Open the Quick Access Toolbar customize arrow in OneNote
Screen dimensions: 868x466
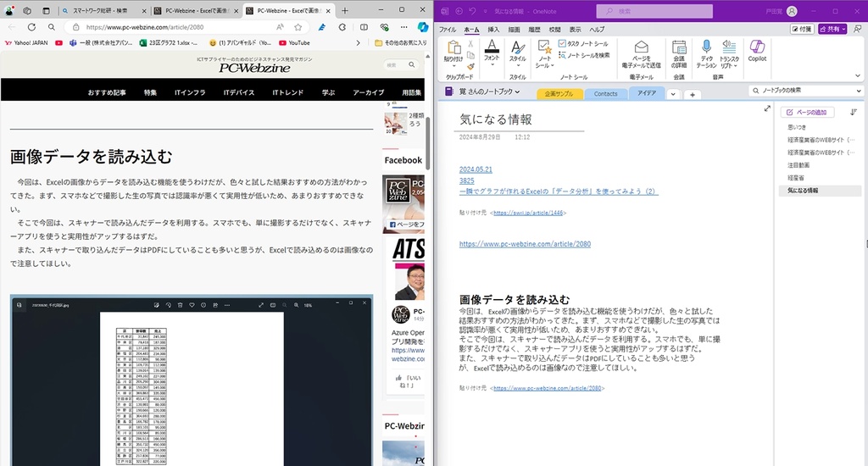[x=486, y=11]
